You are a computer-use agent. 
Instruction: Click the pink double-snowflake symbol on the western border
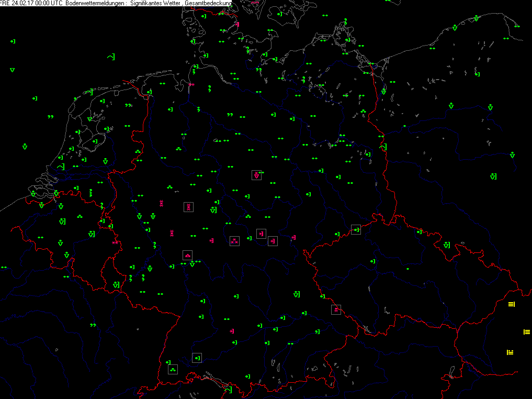(114, 242)
